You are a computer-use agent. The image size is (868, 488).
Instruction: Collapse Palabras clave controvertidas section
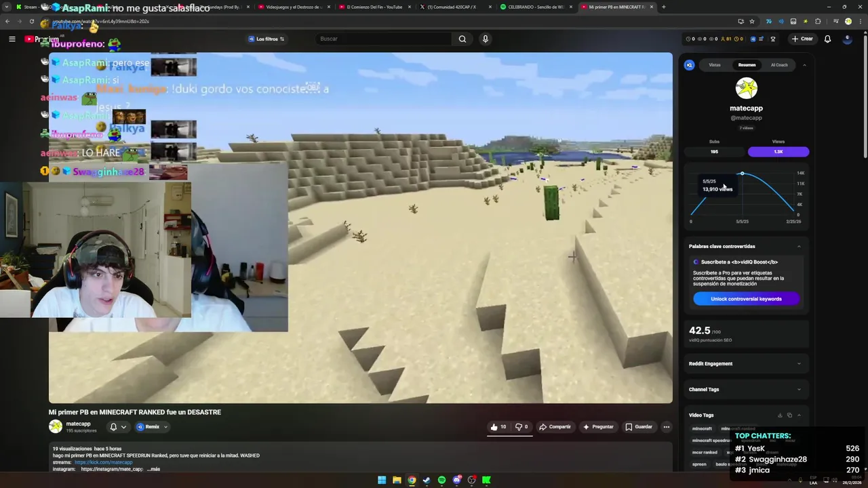tap(799, 246)
